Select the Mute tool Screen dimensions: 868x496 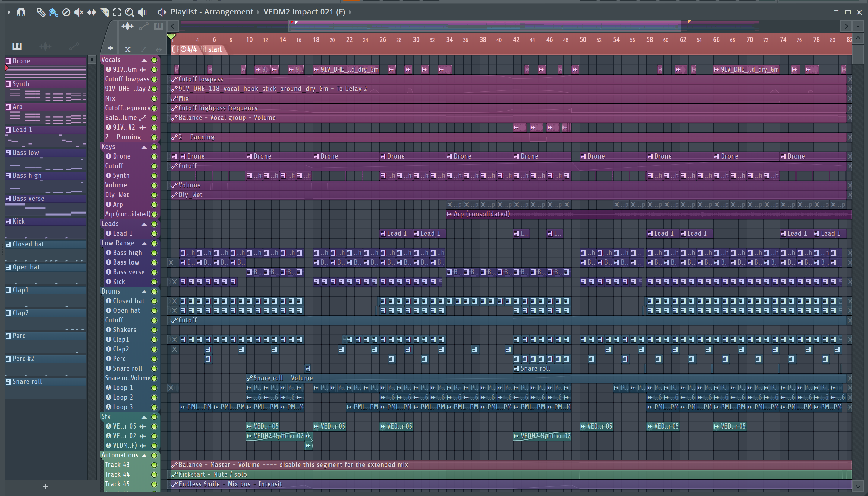79,12
